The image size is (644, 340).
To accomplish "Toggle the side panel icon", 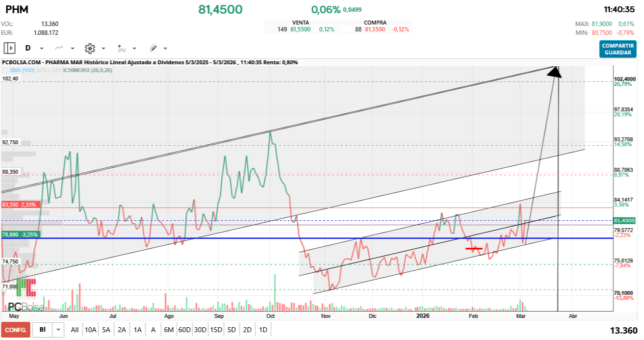I will tap(9, 48).
